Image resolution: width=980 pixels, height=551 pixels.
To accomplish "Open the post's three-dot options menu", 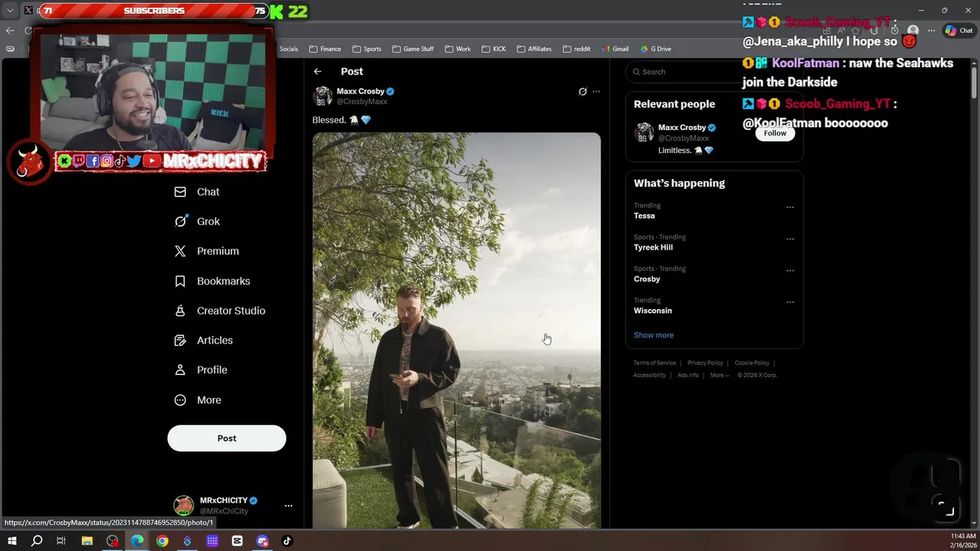I will pos(596,92).
